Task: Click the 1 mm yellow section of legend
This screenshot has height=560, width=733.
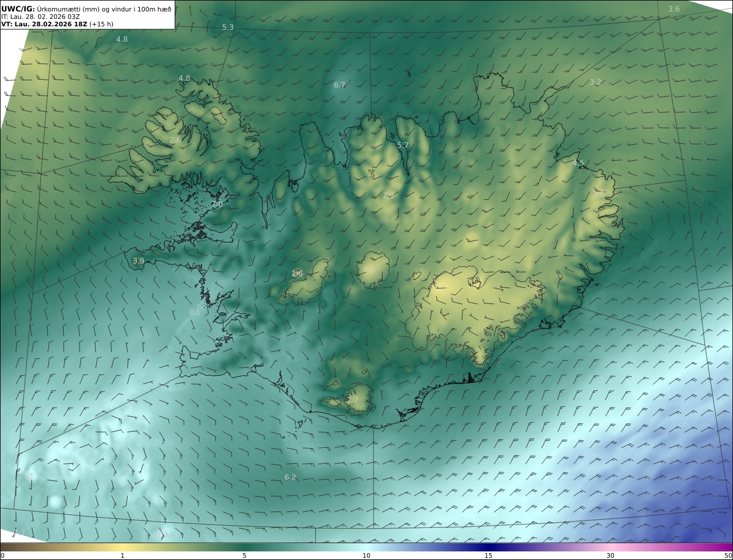Action: 123,555
